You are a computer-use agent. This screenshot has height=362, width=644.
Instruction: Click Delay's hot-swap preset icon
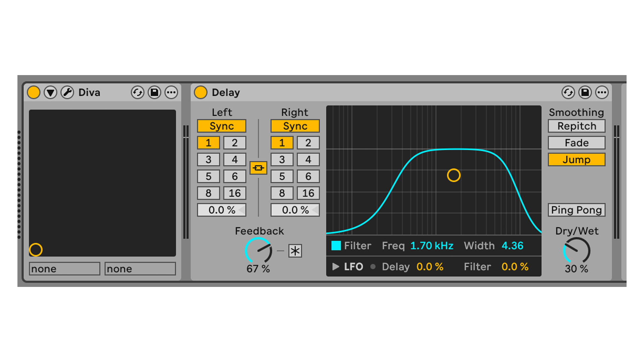pos(568,92)
